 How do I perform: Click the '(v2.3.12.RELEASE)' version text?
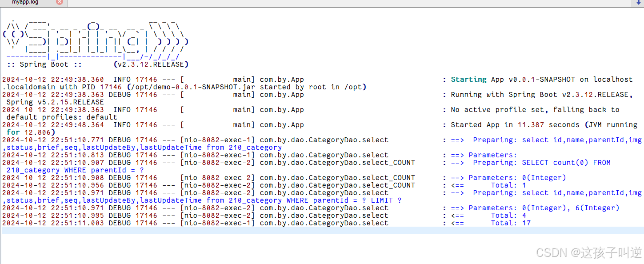[151, 64]
